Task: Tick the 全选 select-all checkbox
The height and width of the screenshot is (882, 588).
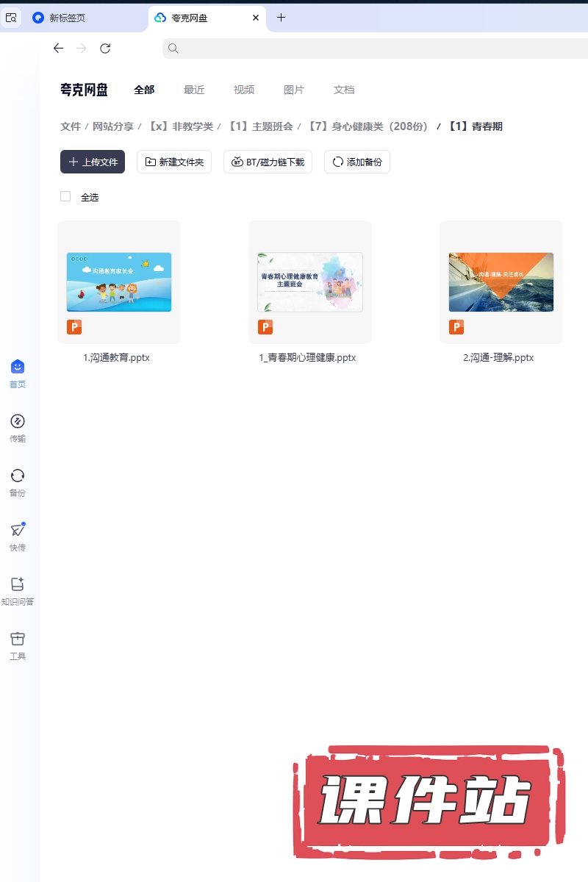Action: pyautogui.click(x=65, y=196)
